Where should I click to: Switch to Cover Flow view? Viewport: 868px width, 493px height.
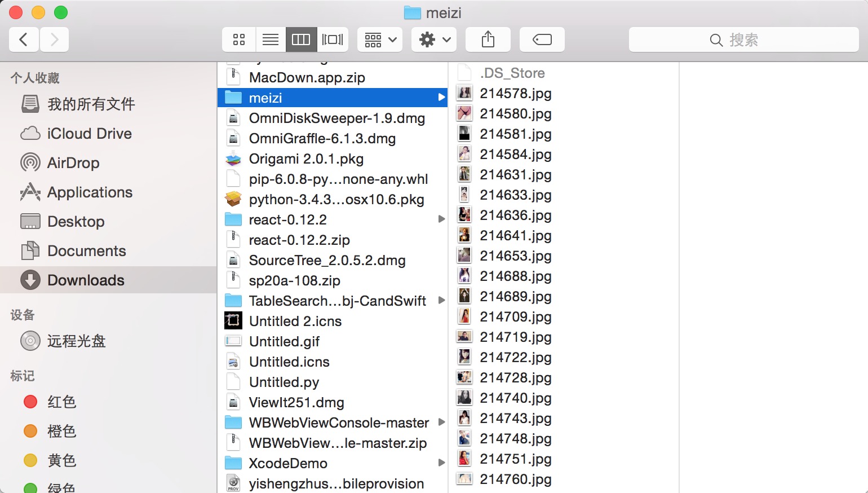click(333, 39)
